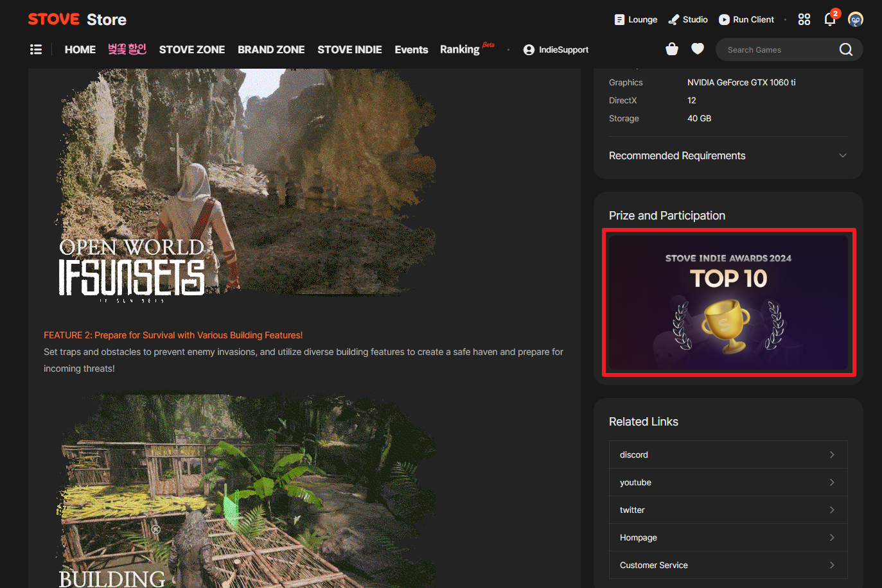Expand Recommended Requirements section
The width and height of the screenshot is (882, 588).
click(x=728, y=156)
